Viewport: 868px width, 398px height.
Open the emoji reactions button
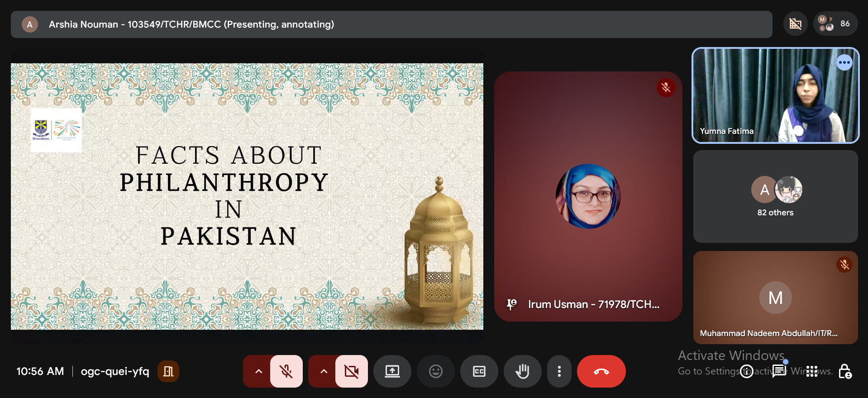(x=435, y=371)
